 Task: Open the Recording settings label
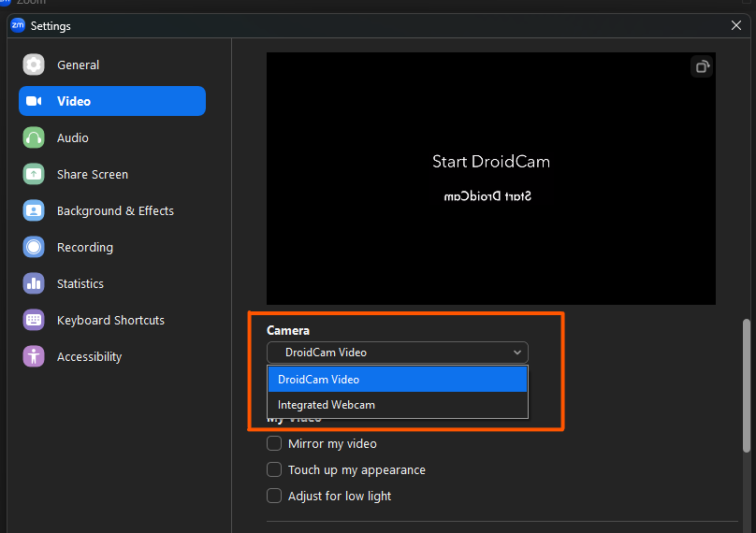point(85,247)
